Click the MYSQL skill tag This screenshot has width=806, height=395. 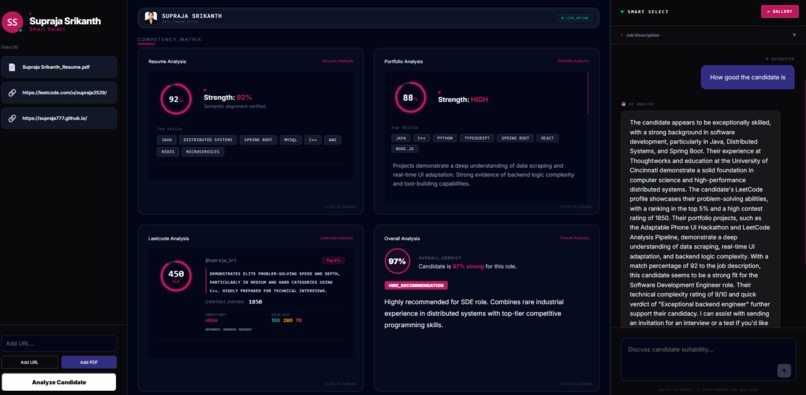pos(290,140)
